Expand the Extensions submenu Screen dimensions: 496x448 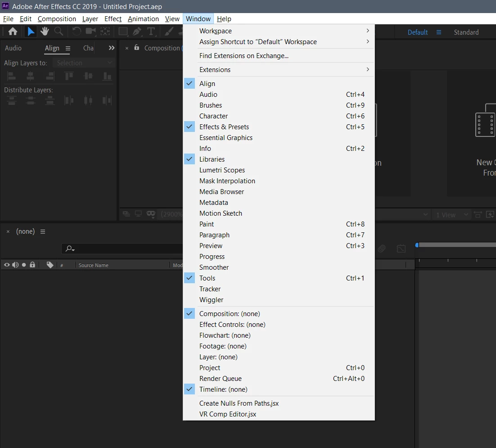click(x=278, y=70)
